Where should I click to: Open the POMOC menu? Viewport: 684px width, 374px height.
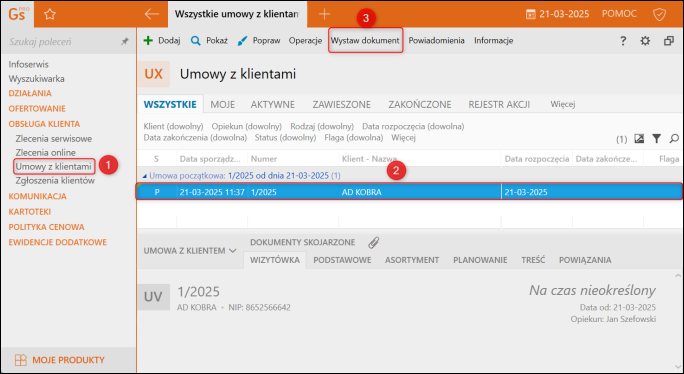[x=619, y=14]
